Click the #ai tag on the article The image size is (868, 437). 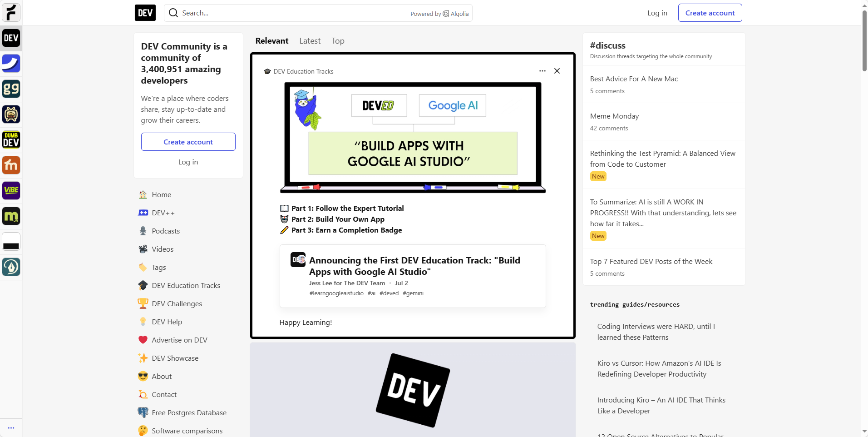[371, 293]
